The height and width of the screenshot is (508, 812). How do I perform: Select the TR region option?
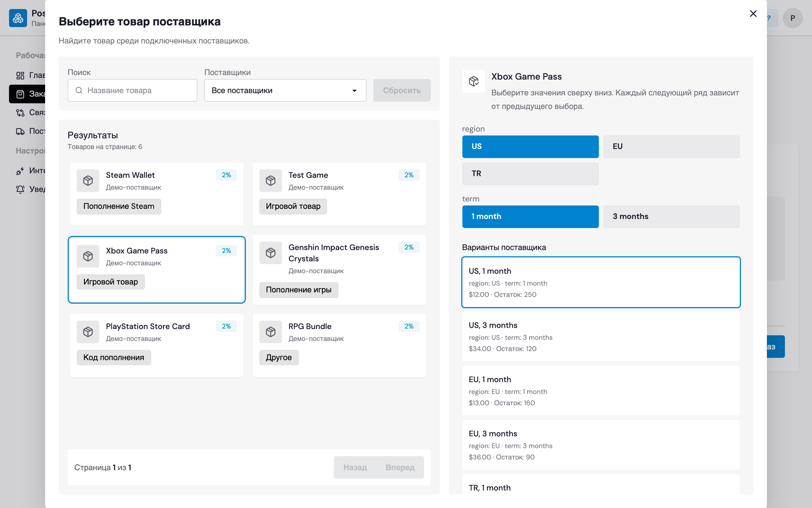(x=530, y=174)
